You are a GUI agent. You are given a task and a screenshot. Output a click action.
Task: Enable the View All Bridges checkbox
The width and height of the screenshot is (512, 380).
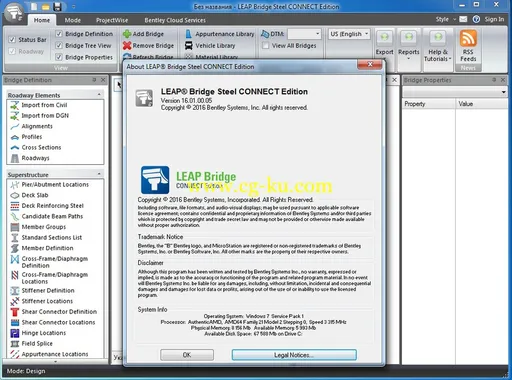(x=266, y=46)
